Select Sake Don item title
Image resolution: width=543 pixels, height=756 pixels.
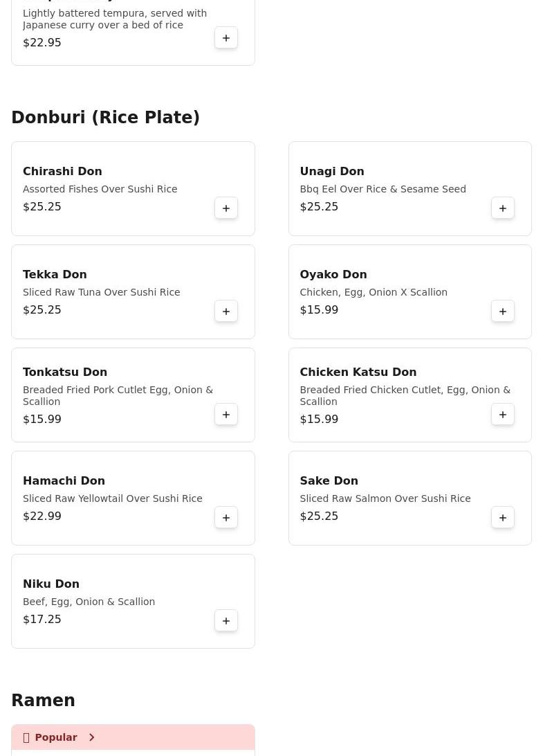[329, 480]
